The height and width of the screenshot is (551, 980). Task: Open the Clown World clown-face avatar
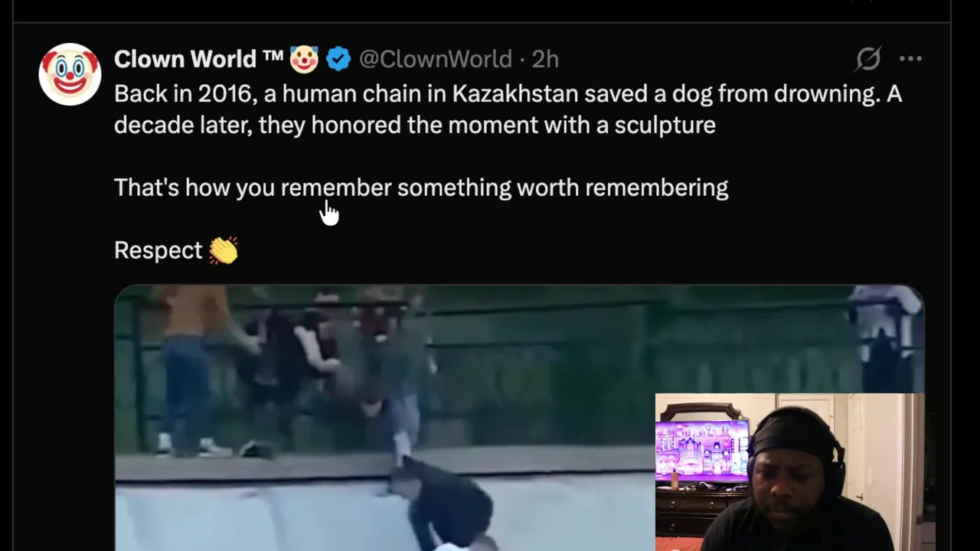[x=70, y=74]
